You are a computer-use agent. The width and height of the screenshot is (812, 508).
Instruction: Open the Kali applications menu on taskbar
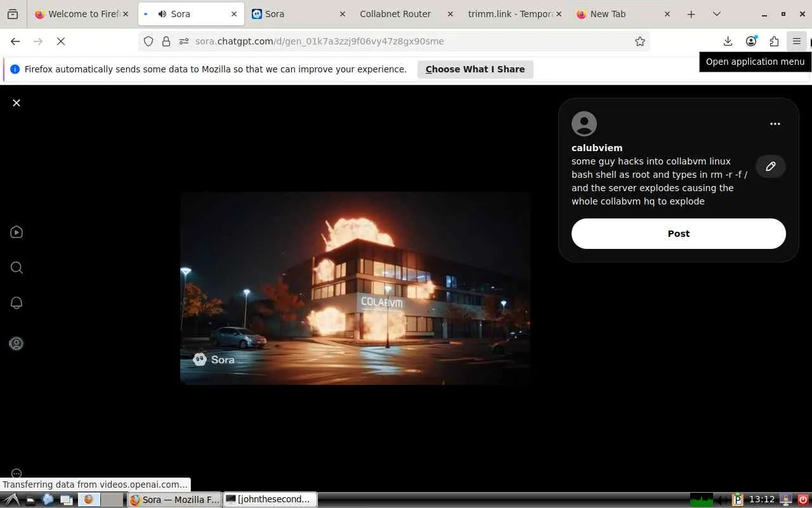tap(10, 500)
